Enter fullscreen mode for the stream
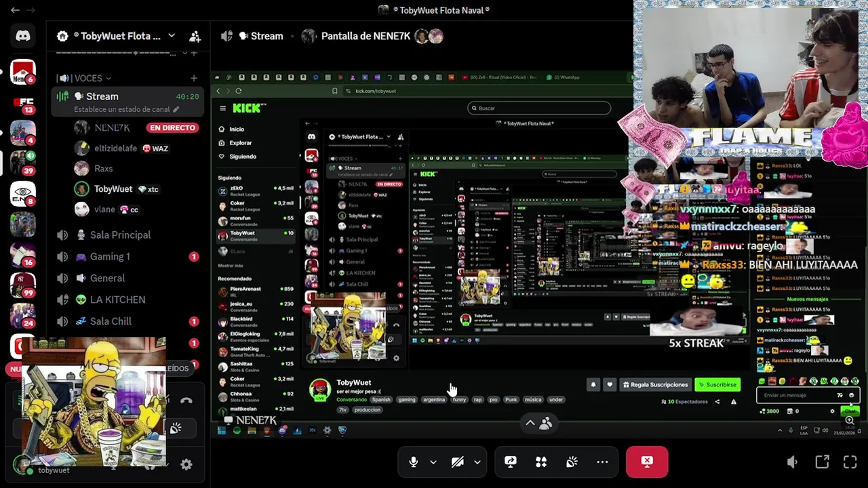Screen dimensions: 868x488 [850, 462]
